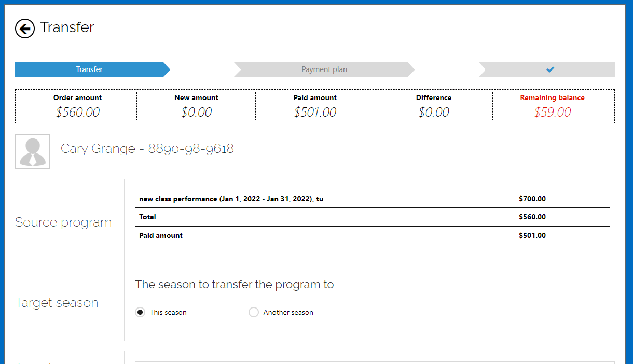Click the Order amount $560.00 box
This screenshot has width=633, height=364.
77,106
